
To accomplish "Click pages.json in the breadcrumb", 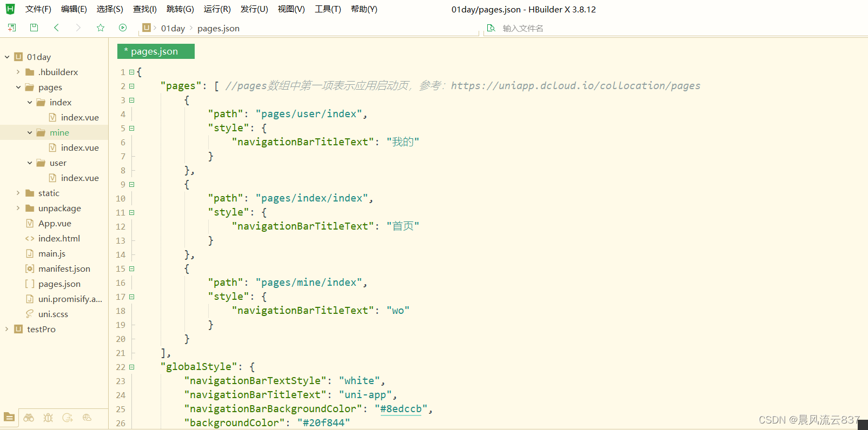I will [218, 28].
